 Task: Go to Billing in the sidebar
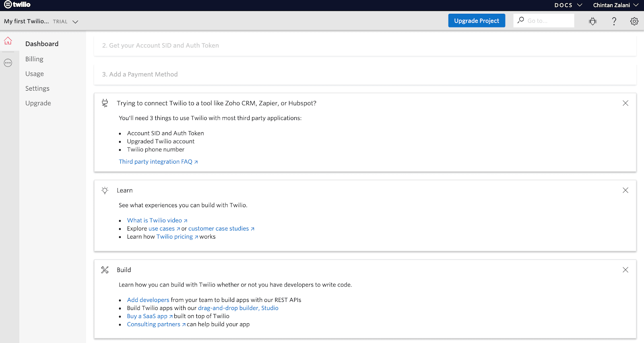point(34,59)
